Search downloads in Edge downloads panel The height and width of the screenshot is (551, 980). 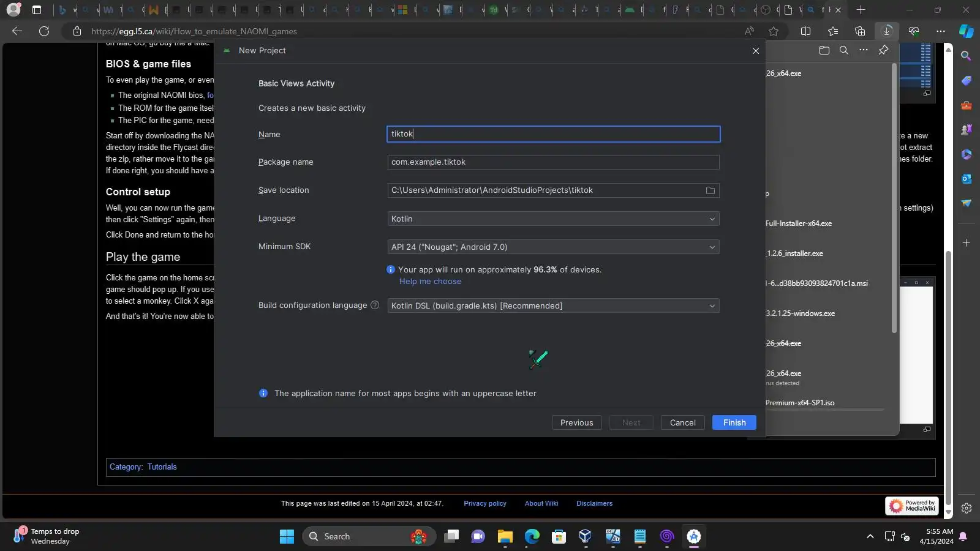coord(844,50)
